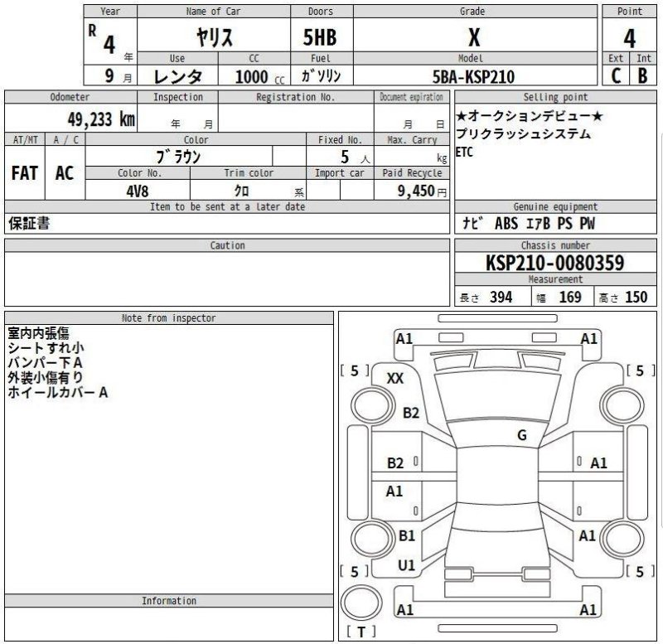
Task: Click the upper-right wheel circle in diagram
Action: click(624, 405)
